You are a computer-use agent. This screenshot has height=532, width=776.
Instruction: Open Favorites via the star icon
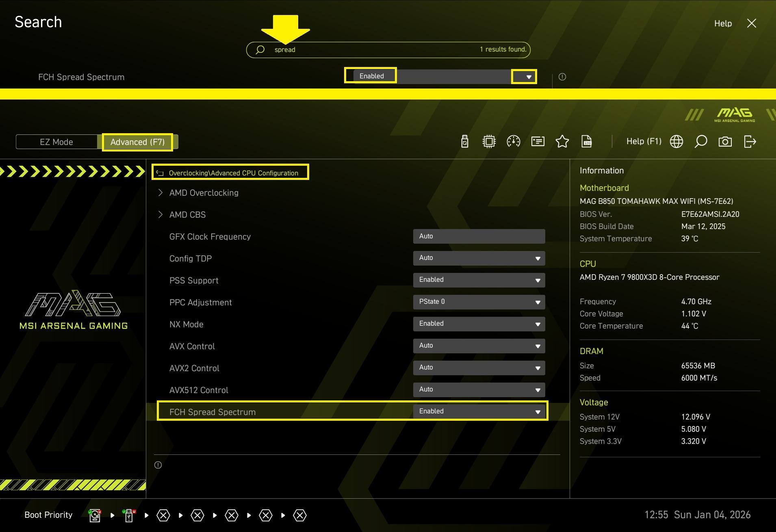(x=562, y=141)
